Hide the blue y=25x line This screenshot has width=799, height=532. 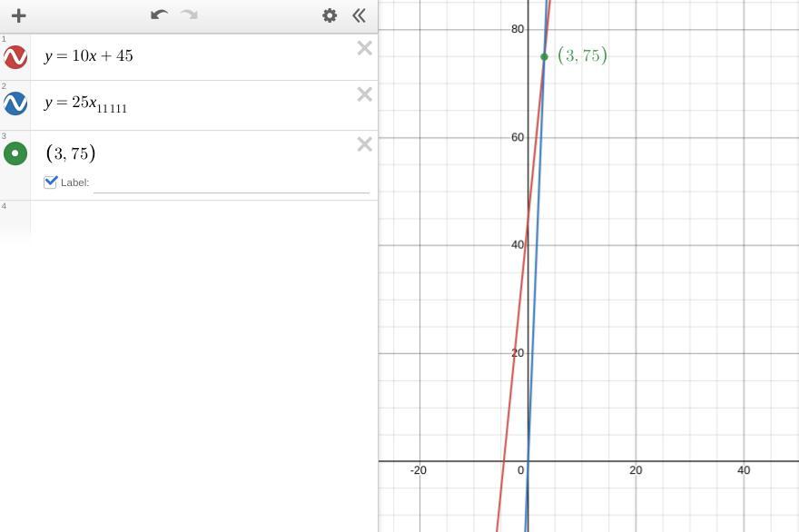pyautogui.click(x=15, y=103)
